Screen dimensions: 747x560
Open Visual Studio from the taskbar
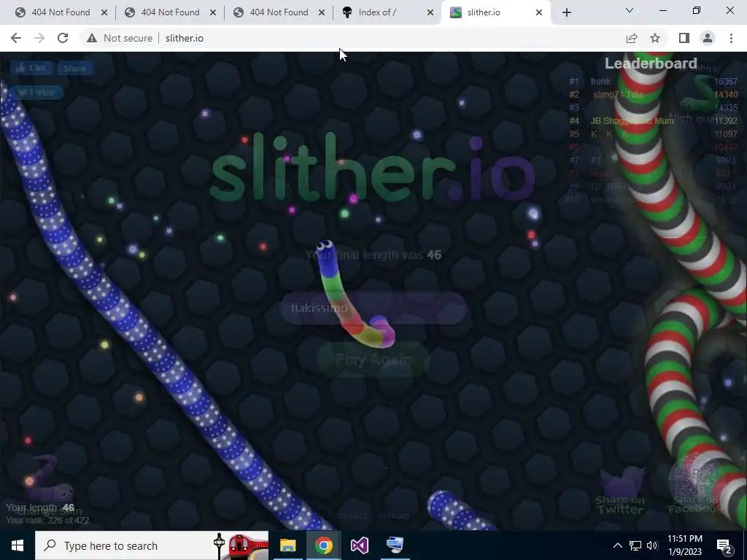tap(359, 545)
